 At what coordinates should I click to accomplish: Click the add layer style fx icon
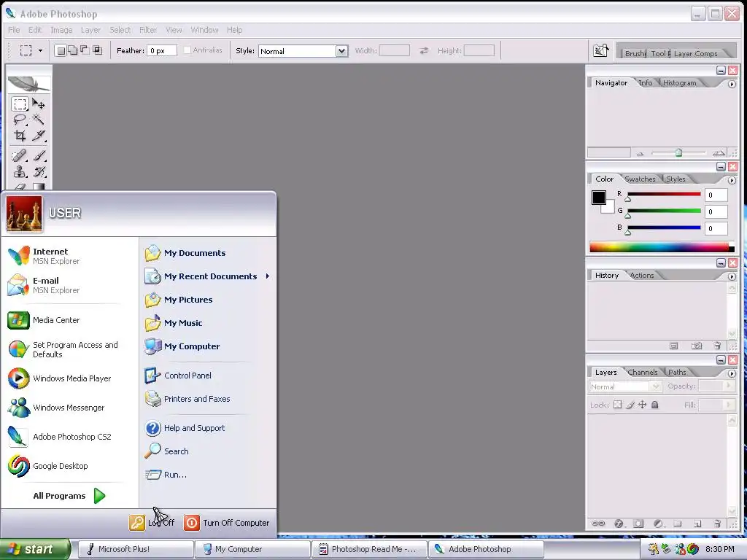pos(619,524)
